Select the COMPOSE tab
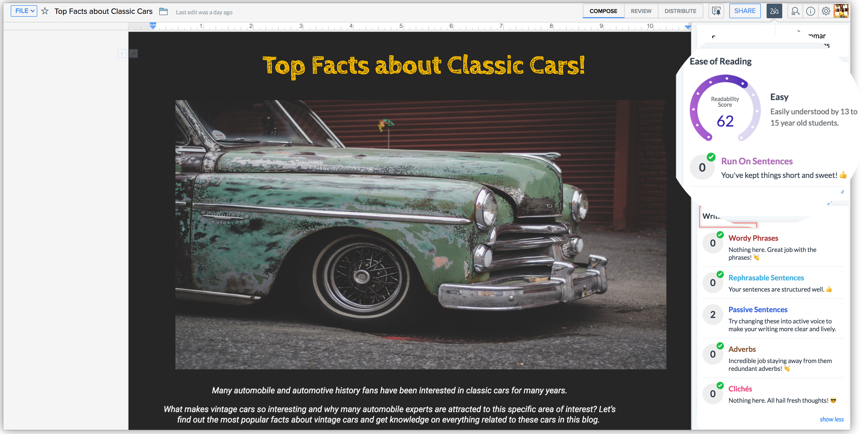The width and height of the screenshot is (868, 434). (x=603, y=11)
